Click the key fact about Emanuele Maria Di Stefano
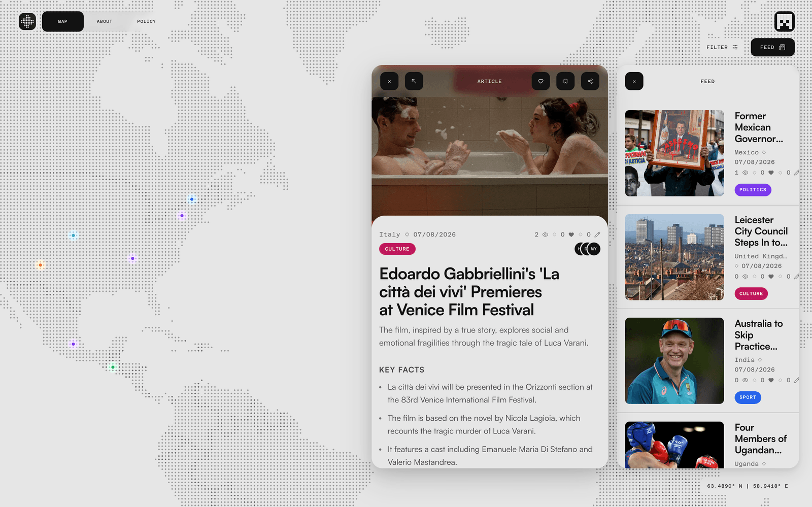The height and width of the screenshot is (507, 812). point(490,456)
